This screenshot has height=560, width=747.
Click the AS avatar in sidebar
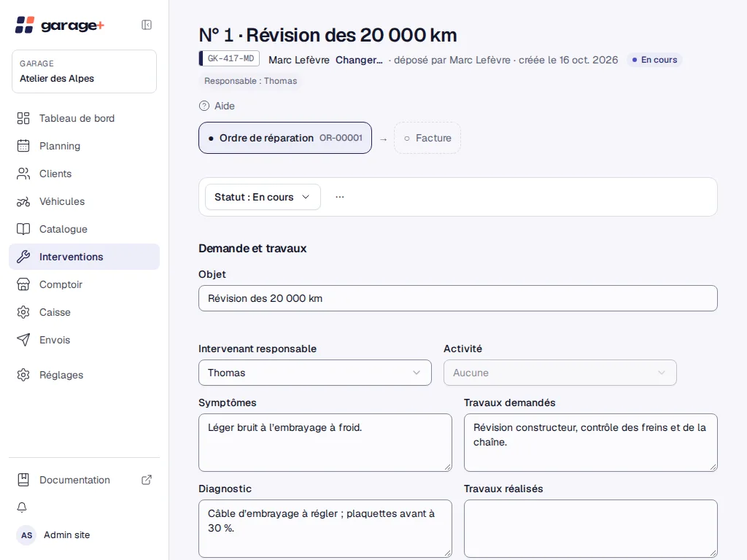27,535
